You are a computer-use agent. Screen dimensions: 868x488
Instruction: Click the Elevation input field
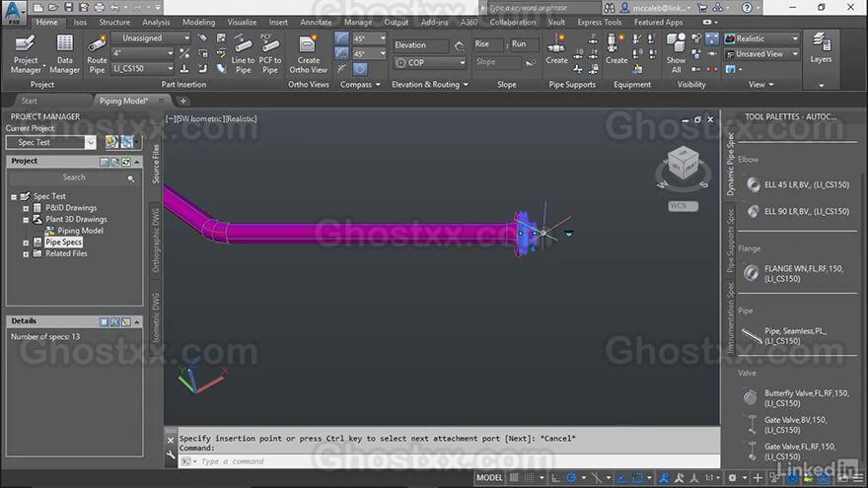coord(421,45)
